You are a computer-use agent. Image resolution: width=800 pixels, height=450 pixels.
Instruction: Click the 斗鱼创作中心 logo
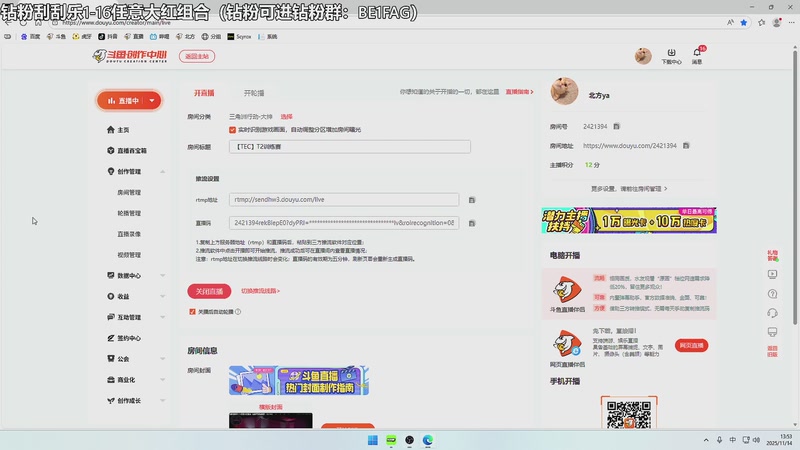pos(130,56)
